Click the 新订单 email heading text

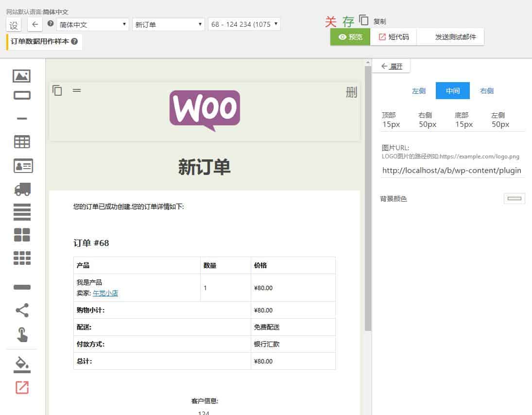coord(204,167)
